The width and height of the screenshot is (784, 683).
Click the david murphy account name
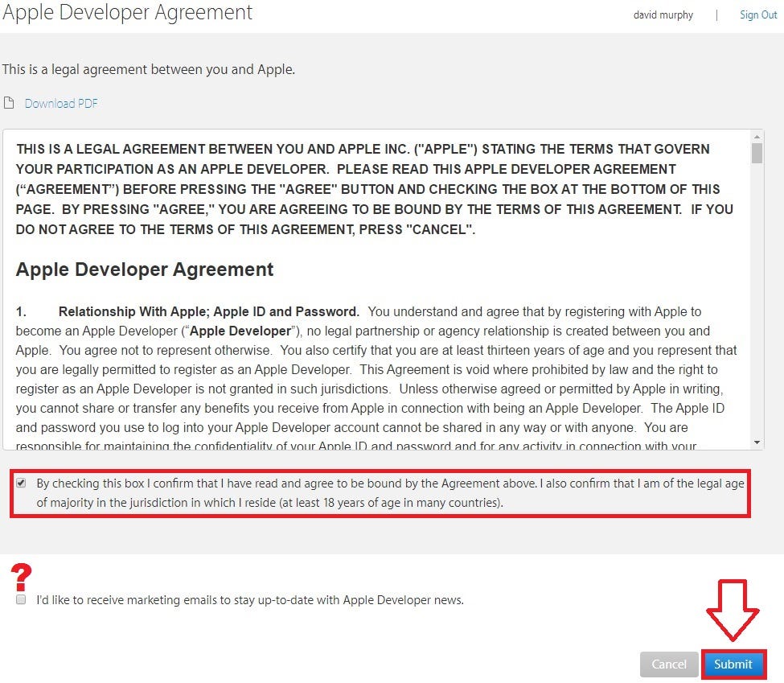pyautogui.click(x=663, y=15)
